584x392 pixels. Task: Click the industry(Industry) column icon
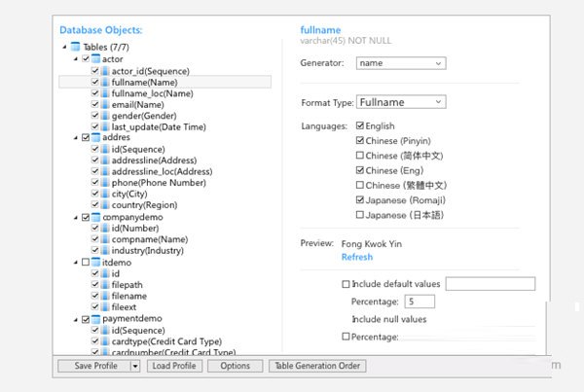[105, 250]
